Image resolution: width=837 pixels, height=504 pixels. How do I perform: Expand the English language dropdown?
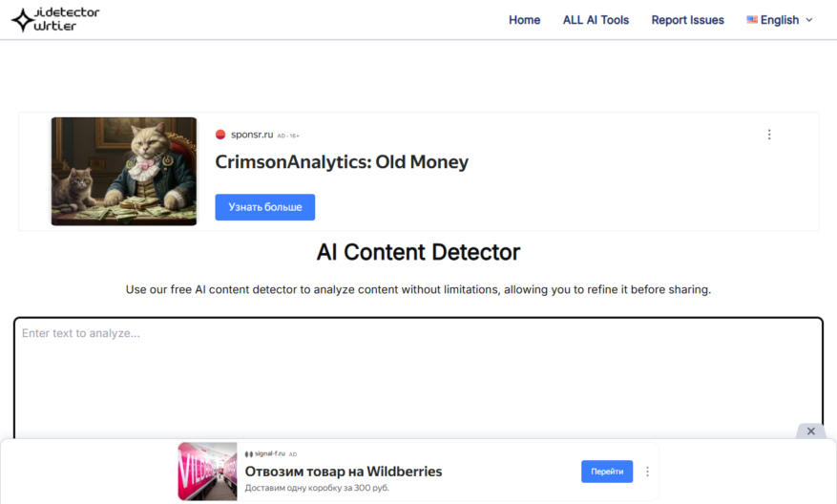click(780, 20)
